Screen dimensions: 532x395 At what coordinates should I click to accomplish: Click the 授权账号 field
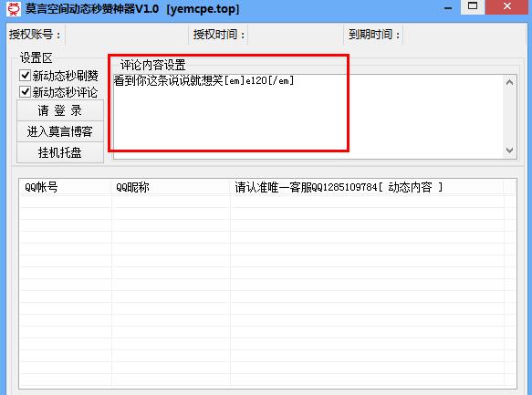tap(127, 35)
